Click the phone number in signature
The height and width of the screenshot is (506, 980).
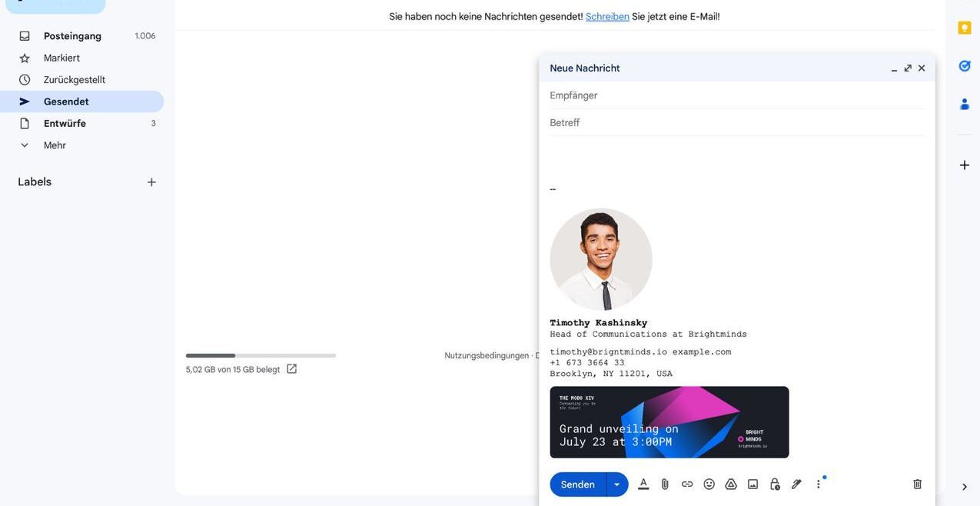pyautogui.click(x=587, y=363)
